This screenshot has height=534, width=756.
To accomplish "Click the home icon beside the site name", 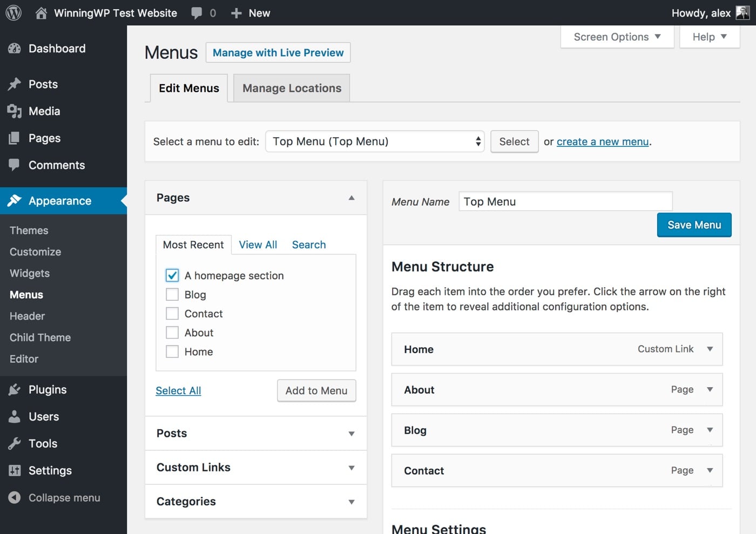I will (41, 13).
